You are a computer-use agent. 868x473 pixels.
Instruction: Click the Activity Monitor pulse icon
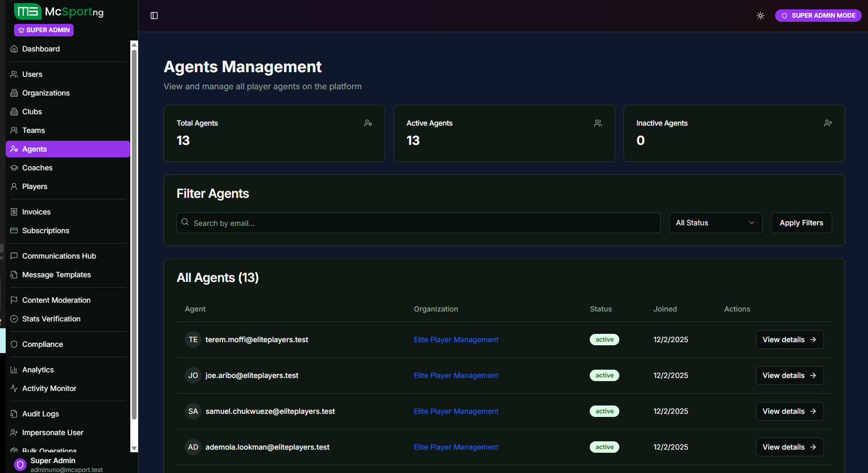pyautogui.click(x=14, y=388)
